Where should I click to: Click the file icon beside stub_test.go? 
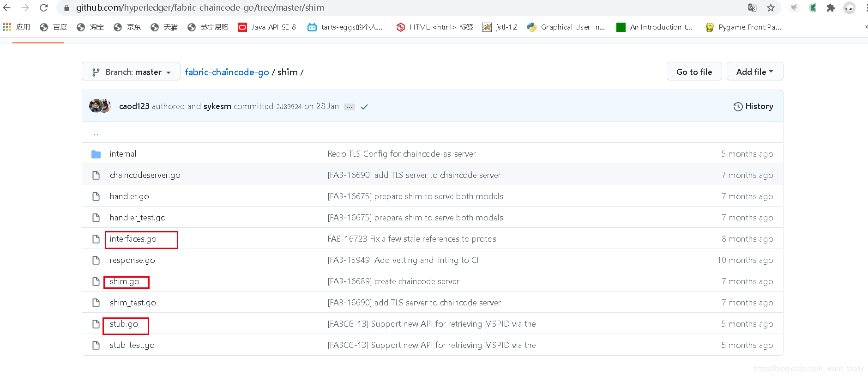click(96, 345)
